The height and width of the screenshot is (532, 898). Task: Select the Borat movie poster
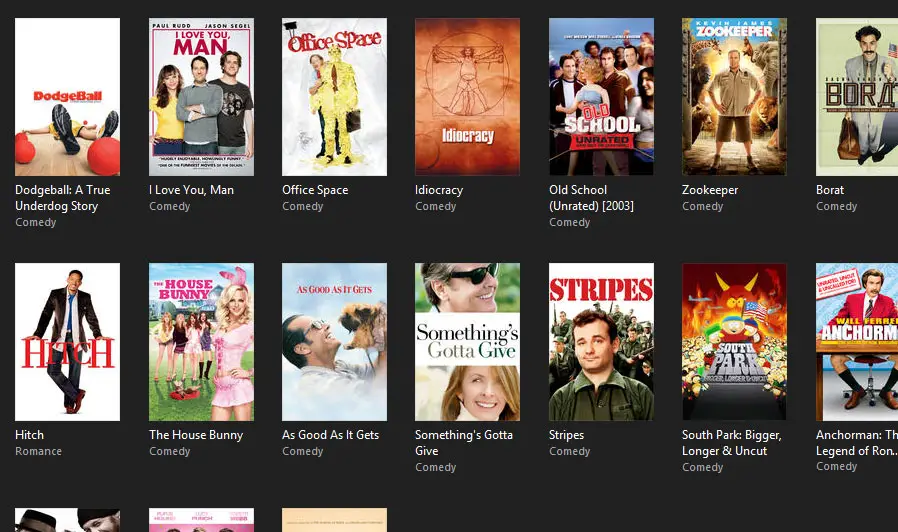pyautogui.click(x=857, y=97)
